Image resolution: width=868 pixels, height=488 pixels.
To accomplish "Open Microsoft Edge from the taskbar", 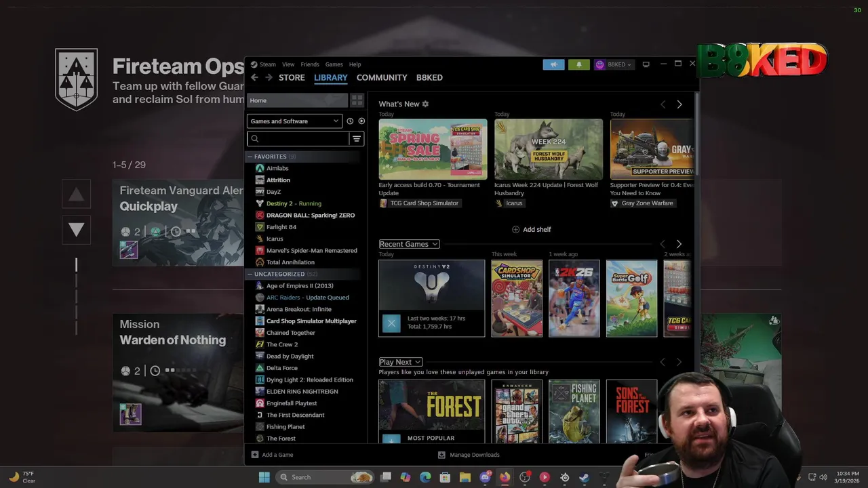I will tap(425, 477).
